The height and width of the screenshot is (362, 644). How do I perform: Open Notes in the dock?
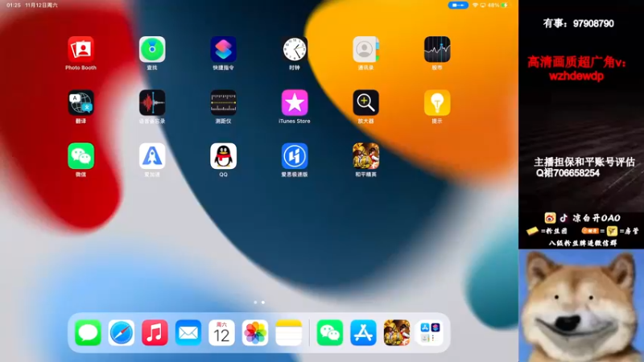coord(289,332)
